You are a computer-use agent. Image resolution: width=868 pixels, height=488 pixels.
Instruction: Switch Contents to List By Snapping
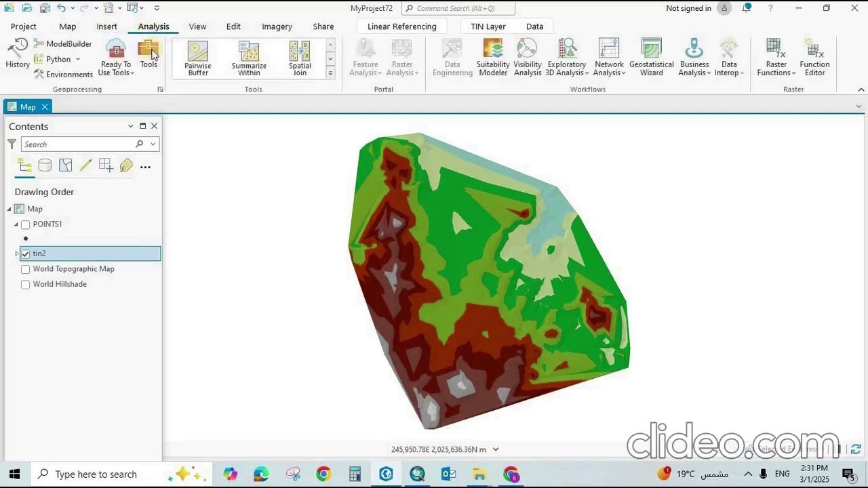coord(106,165)
